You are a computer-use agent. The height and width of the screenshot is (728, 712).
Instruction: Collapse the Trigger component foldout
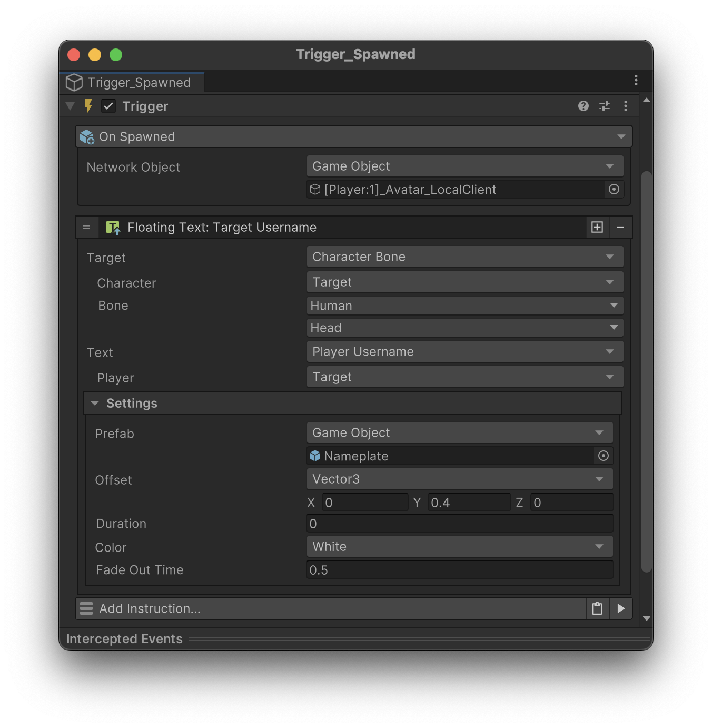coord(70,106)
